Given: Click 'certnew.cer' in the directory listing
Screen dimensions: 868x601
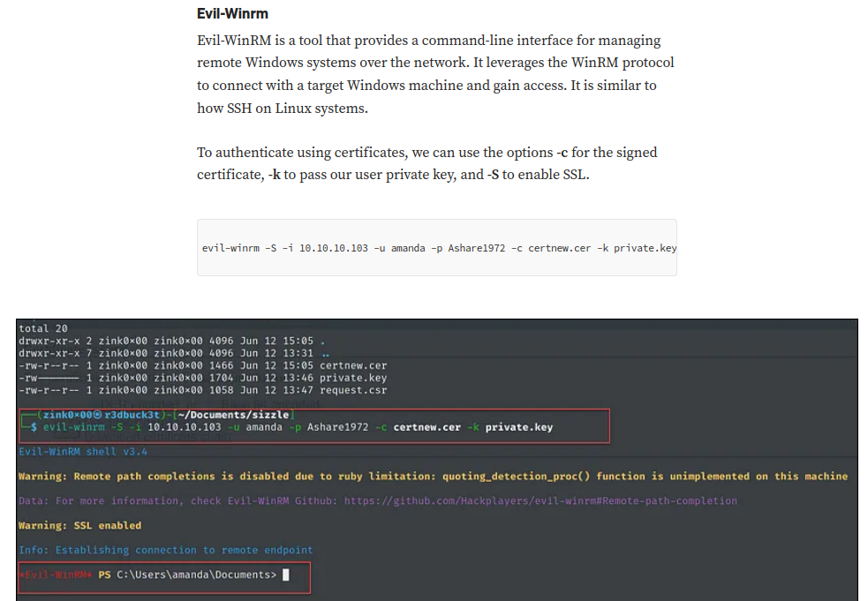Looking at the screenshot, I should click(353, 365).
